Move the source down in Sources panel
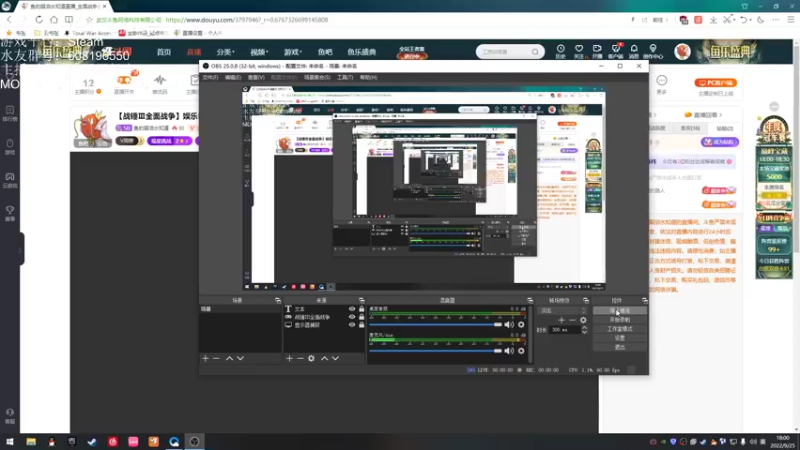800x450 pixels. tap(335, 359)
